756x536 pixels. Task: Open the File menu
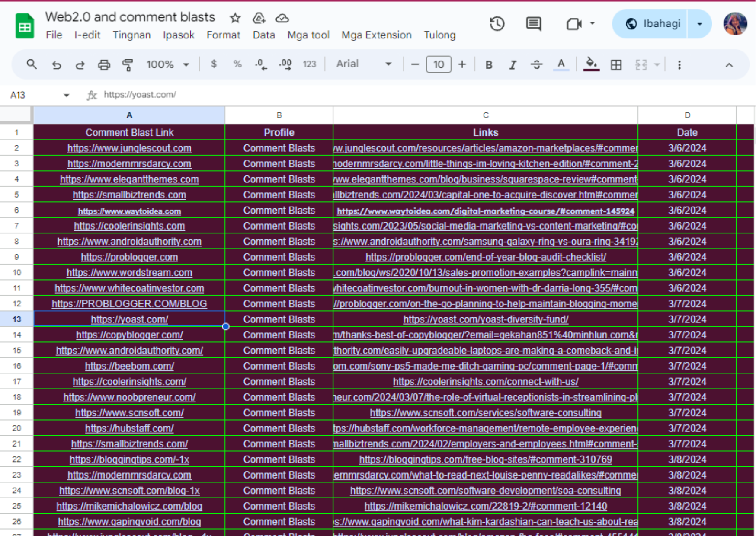click(x=54, y=35)
